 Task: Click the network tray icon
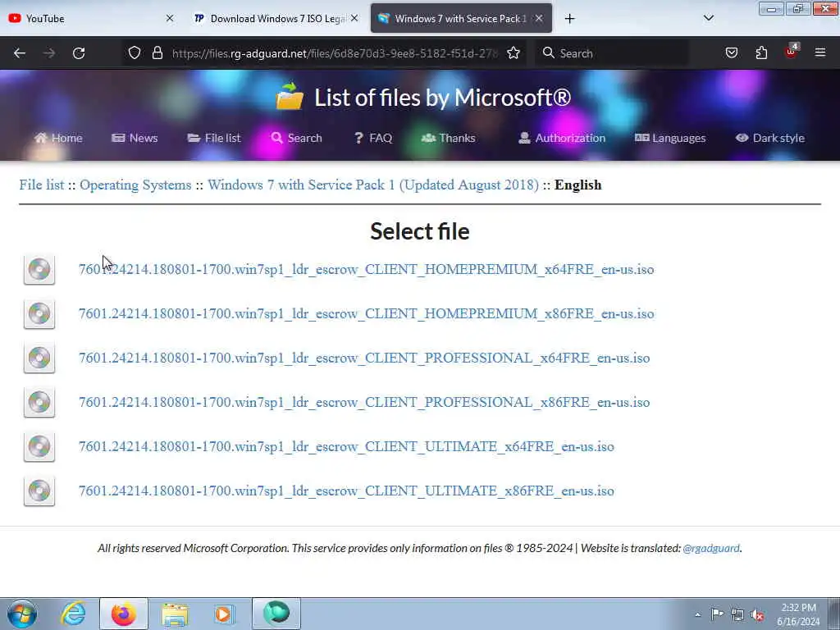737,614
